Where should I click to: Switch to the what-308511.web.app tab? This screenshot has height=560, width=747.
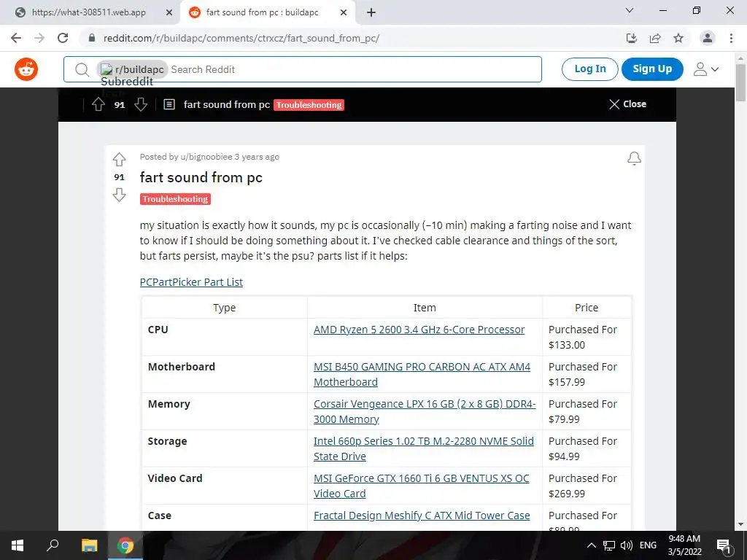click(88, 12)
